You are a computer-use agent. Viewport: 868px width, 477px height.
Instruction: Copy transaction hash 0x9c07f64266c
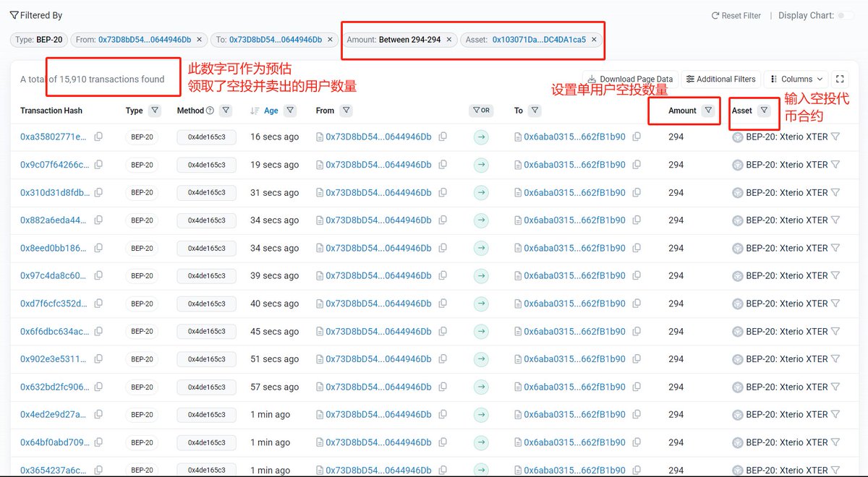tap(98, 165)
